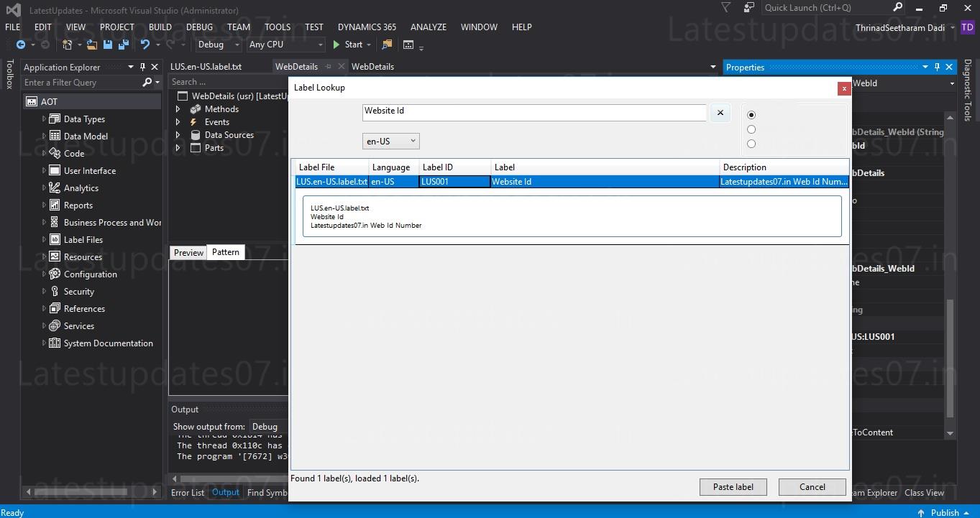The width and height of the screenshot is (980, 518).
Task: Click the Label Files icon in AOT
Action: 53,239
